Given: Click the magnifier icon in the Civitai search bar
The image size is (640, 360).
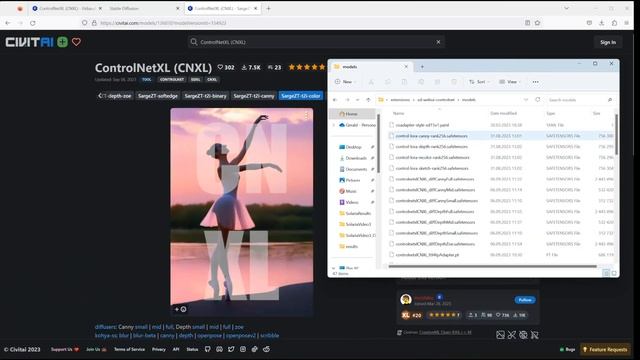Looking at the screenshot, I should click(x=194, y=42).
